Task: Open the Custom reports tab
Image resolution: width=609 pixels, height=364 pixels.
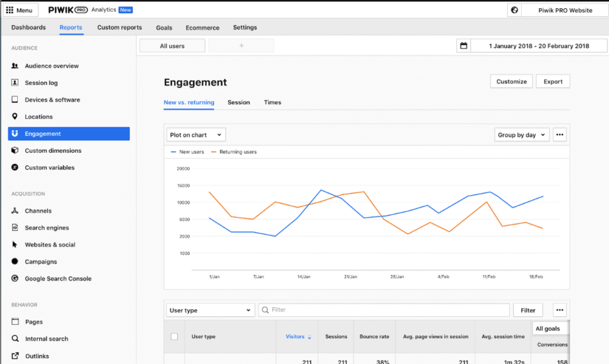Action: (x=120, y=27)
